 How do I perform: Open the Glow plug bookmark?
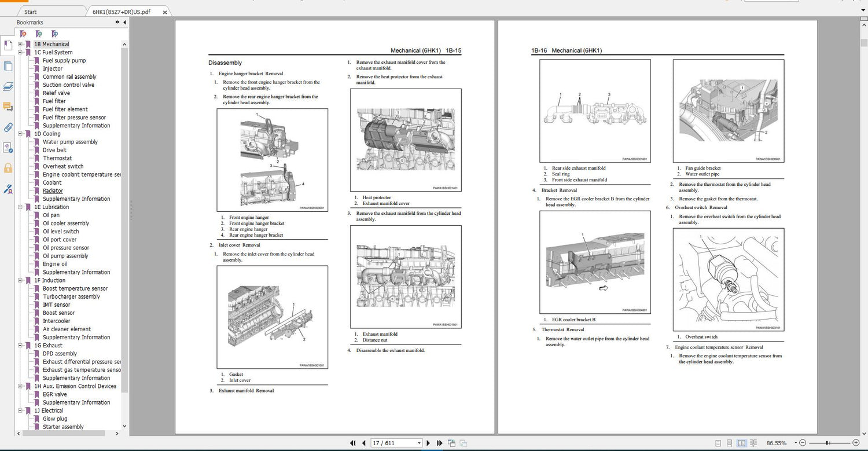click(x=55, y=419)
